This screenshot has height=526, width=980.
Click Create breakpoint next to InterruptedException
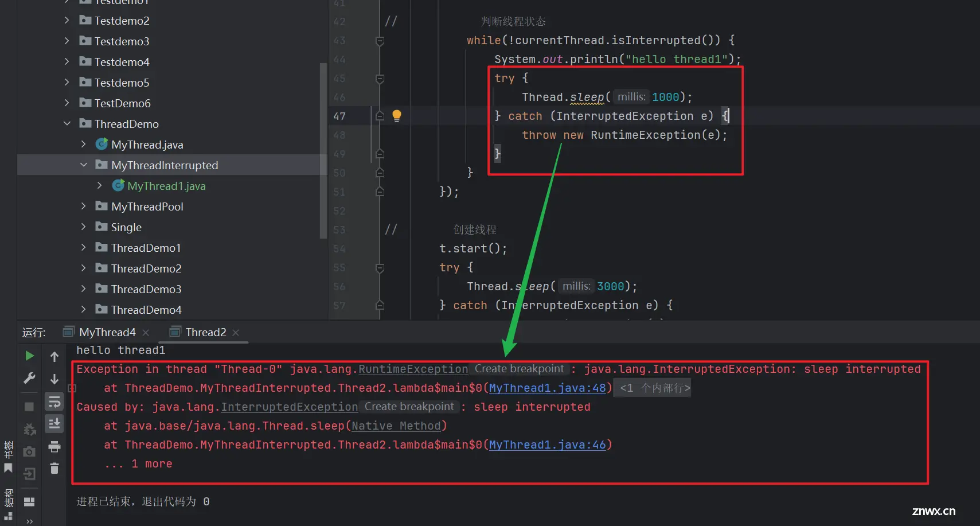409,407
